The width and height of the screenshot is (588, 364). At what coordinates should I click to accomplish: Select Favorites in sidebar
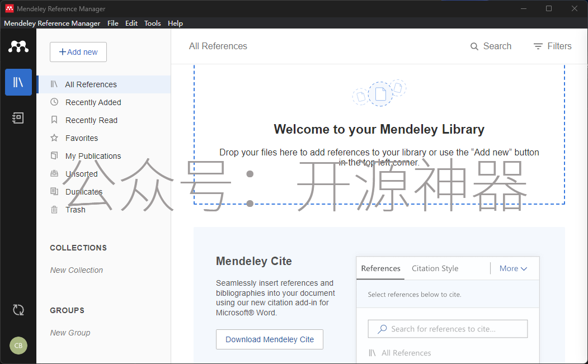104,138
